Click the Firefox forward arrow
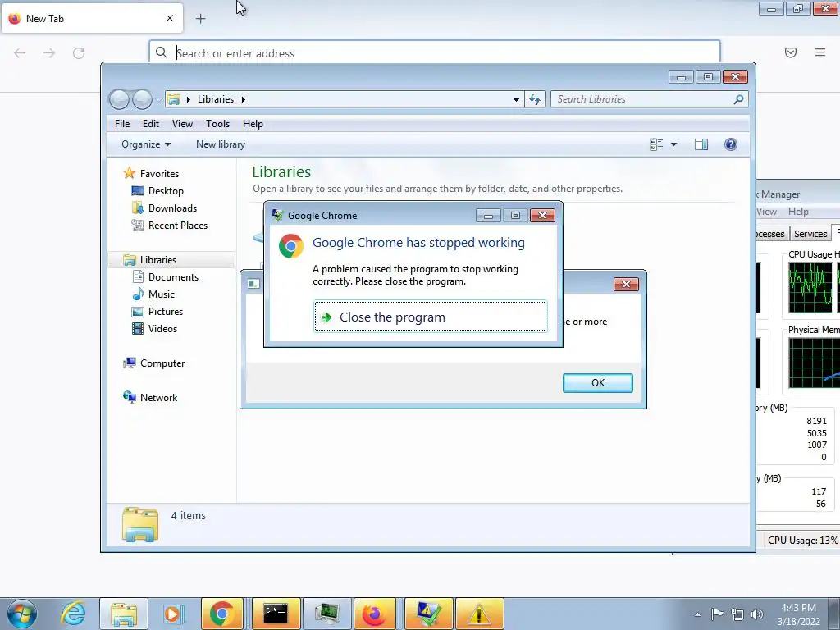 click(49, 53)
